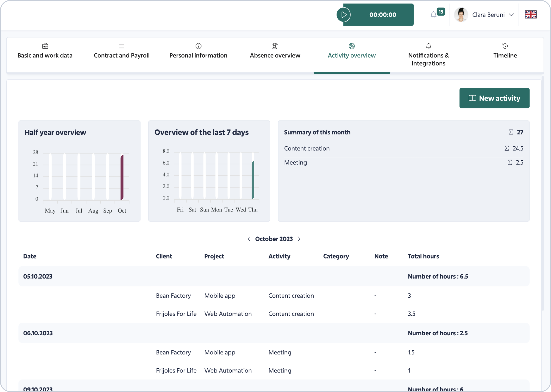Screen dimensions: 551x392
Task: Click the Timeline history icon
Action: (x=505, y=46)
